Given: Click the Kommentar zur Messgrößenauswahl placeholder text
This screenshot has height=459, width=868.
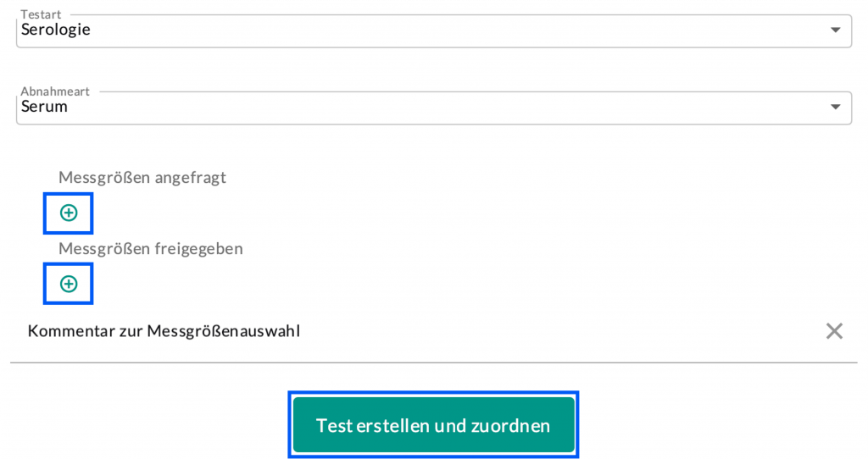Looking at the screenshot, I should click(164, 331).
